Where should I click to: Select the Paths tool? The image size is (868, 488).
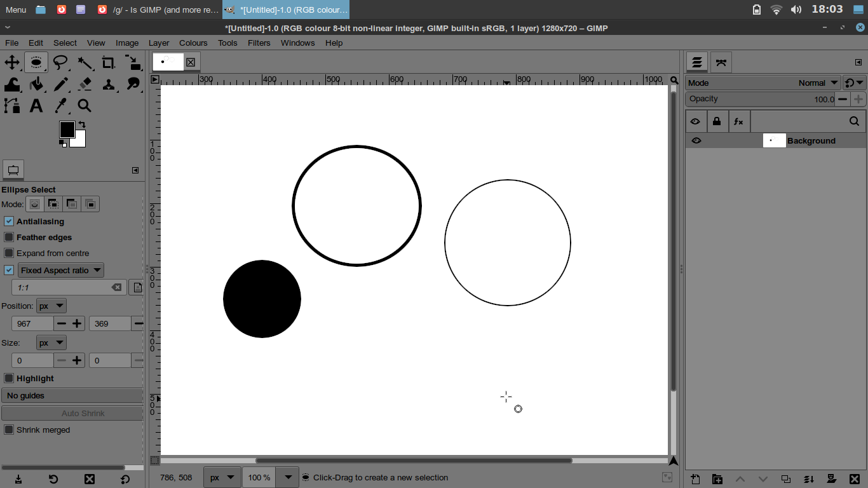[12, 105]
